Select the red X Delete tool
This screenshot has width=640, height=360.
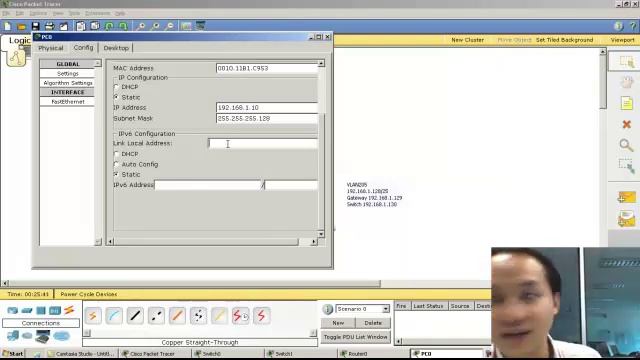pos(627,124)
